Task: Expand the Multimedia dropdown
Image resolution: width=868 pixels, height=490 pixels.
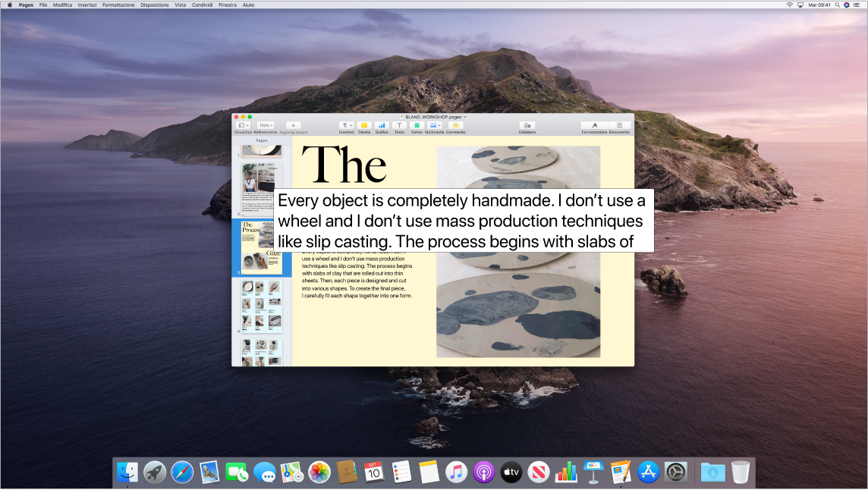Action: click(x=435, y=125)
